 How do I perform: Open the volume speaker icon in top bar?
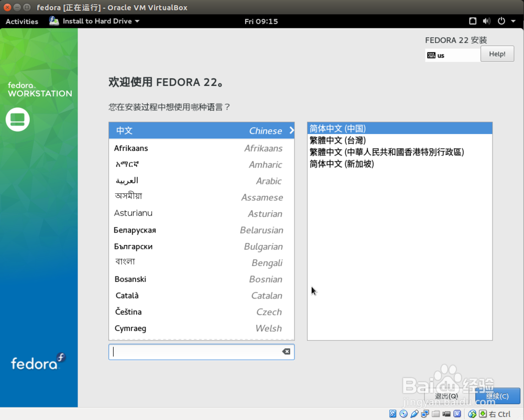[x=487, y=21]
